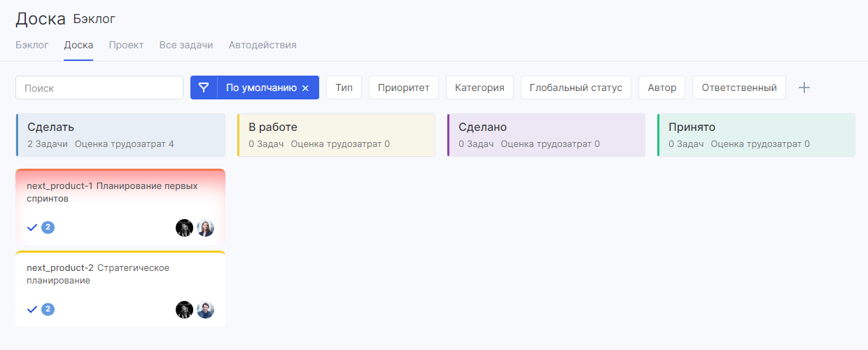
Task: Open the Ответственный filter dropdown
Action: point(739,87)
